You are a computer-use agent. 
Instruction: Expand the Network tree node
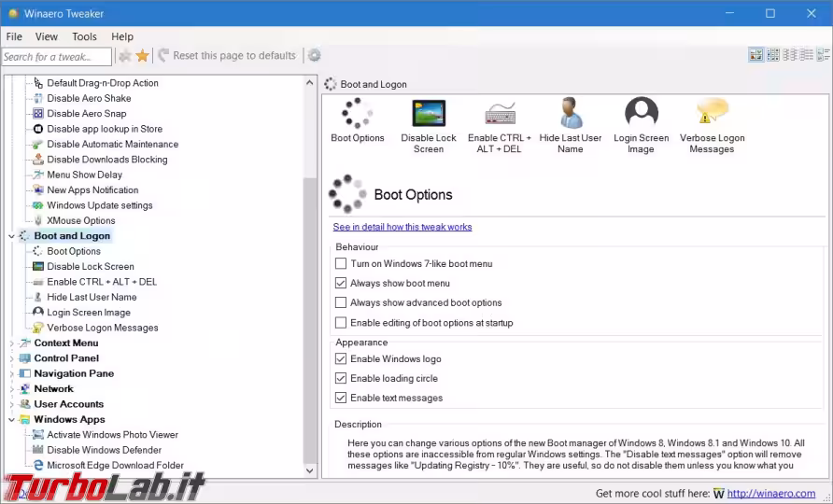click(x=11, y=389)
